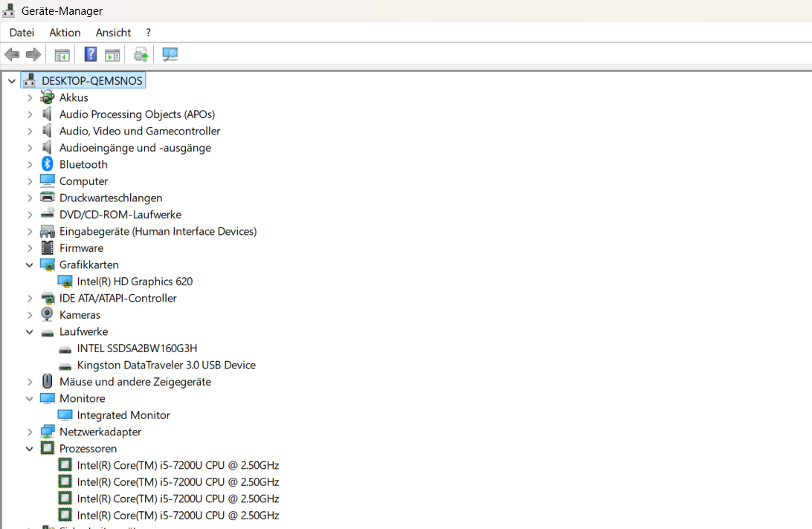The width and height of the screenshot is (812, 529).
Task: Open Help via the blue question mark icon
Action: 91,53
